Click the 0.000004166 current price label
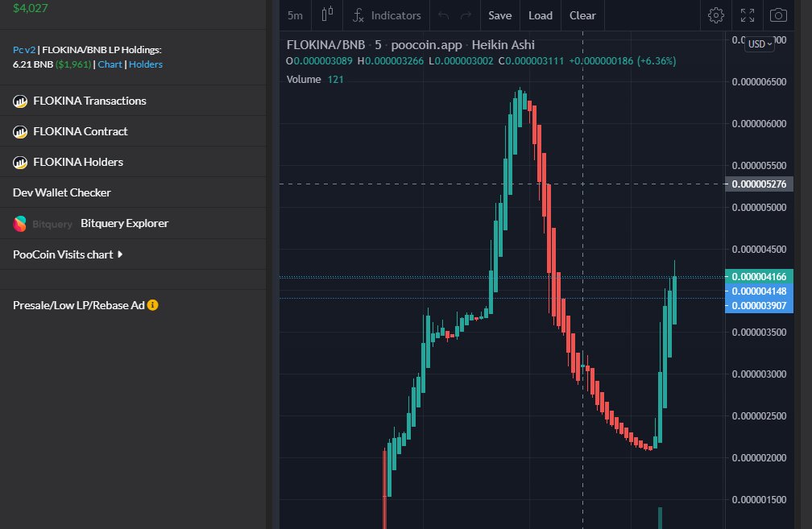Screen dimensions: 812x529 tap(759, 276)
